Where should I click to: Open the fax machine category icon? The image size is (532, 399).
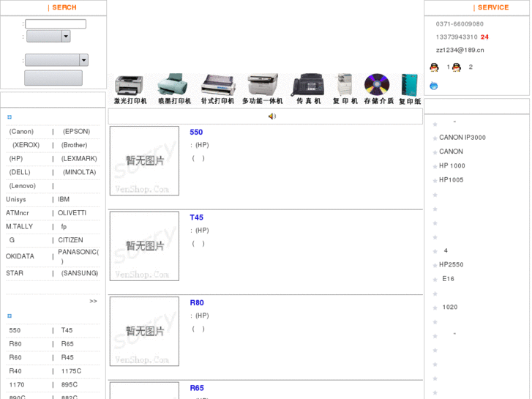[x=308, y=89]
